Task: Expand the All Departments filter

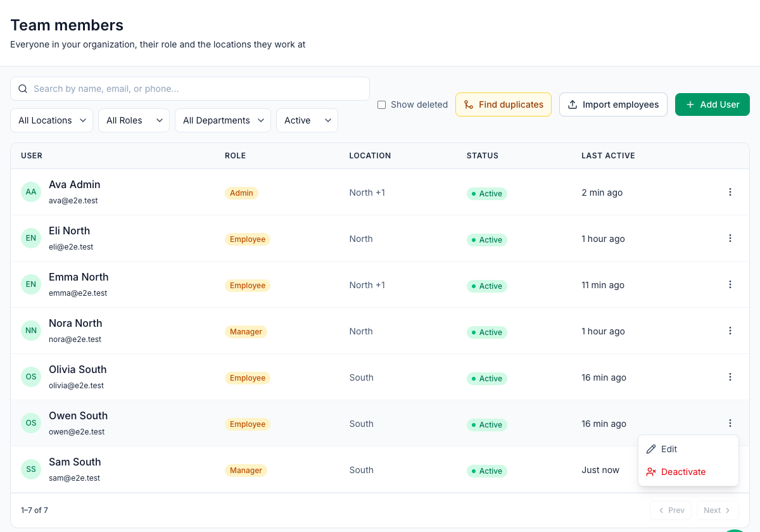Action: pos(223,120)
